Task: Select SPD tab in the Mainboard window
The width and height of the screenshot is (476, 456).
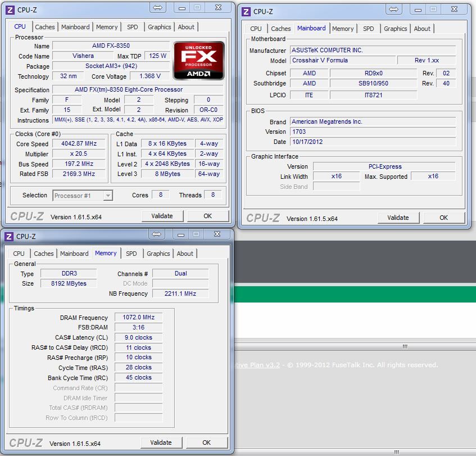Action: (369, 29)
